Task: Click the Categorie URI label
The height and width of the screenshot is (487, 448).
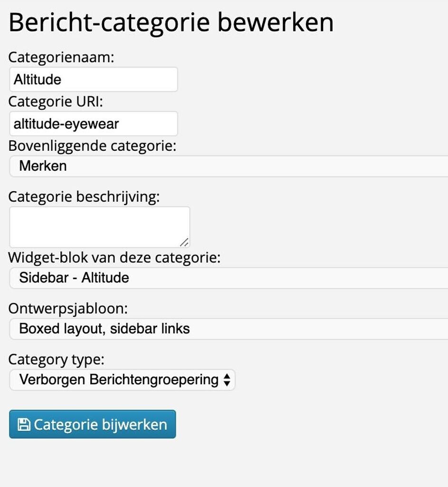Action: click(56, 102)
